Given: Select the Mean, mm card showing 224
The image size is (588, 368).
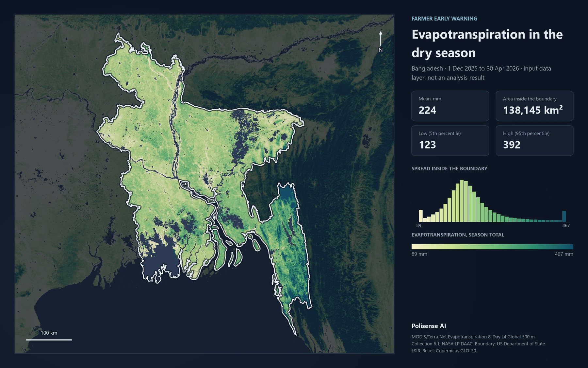Looking at the screenshot, I should [x=450, y=106].
